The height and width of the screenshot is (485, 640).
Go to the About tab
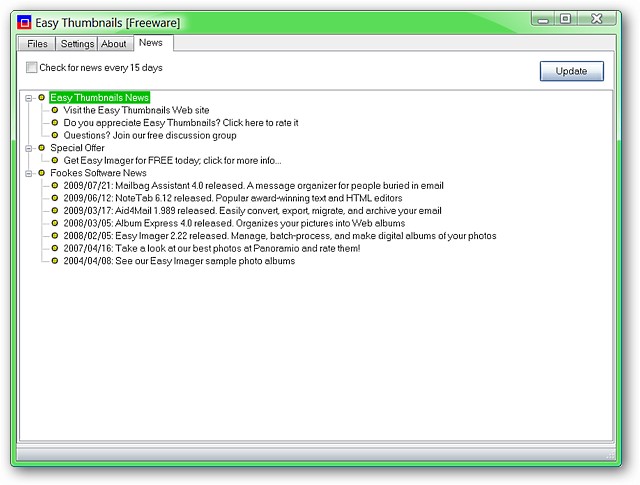114,44
